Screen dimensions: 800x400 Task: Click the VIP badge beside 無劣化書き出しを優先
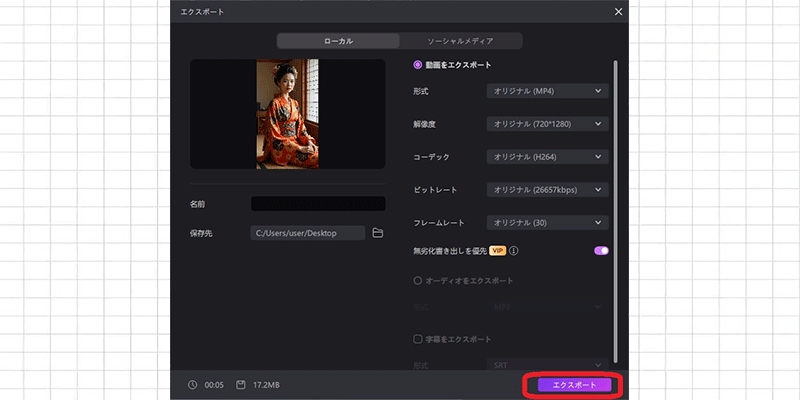tap(497, 251)
